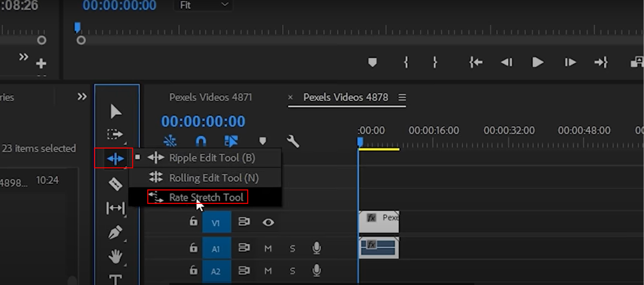Click the Lift button in program monitor

tap(637, 62)
